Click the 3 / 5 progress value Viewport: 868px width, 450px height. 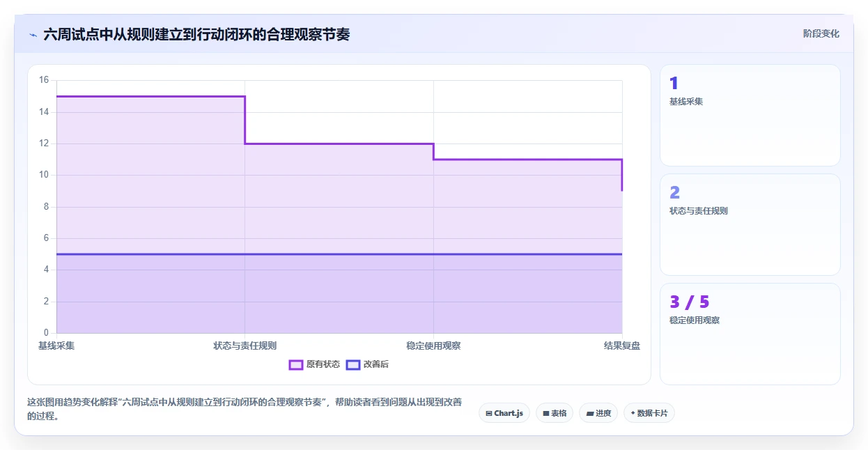click(690, 302)
